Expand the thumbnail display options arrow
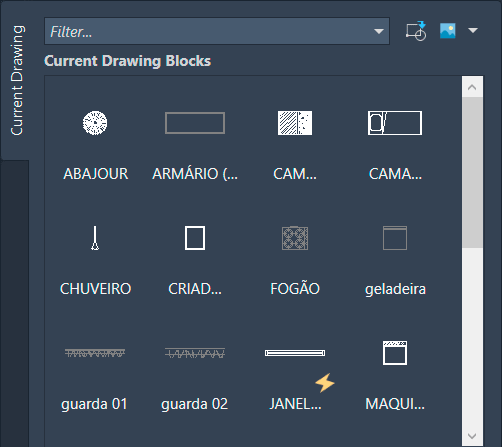The image size is (502, 447). [473, 31]
